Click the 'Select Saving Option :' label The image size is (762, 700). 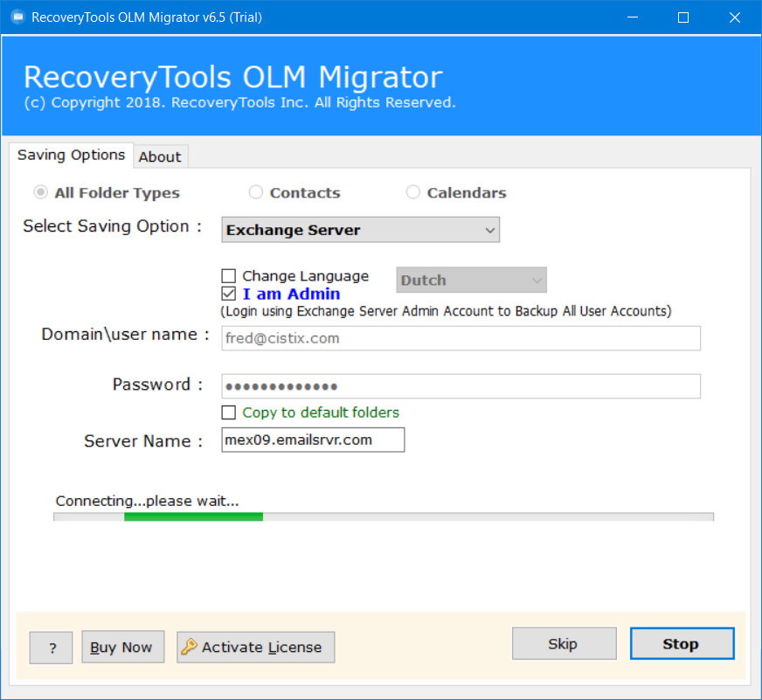[112, 226]
